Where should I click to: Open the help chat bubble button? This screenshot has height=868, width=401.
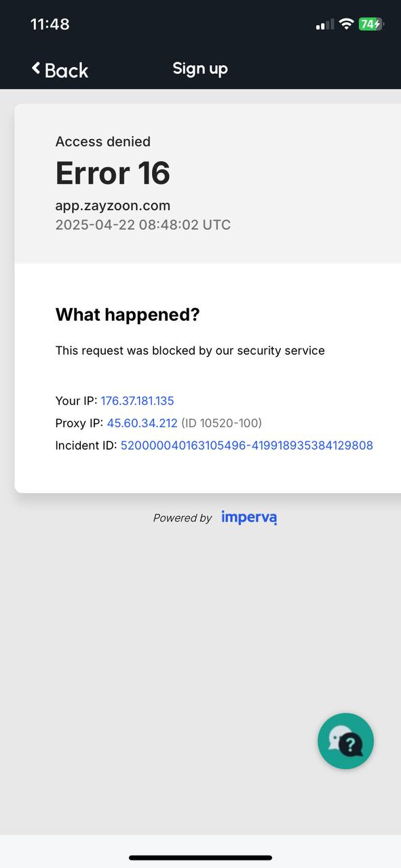click(x=345, y=741)
